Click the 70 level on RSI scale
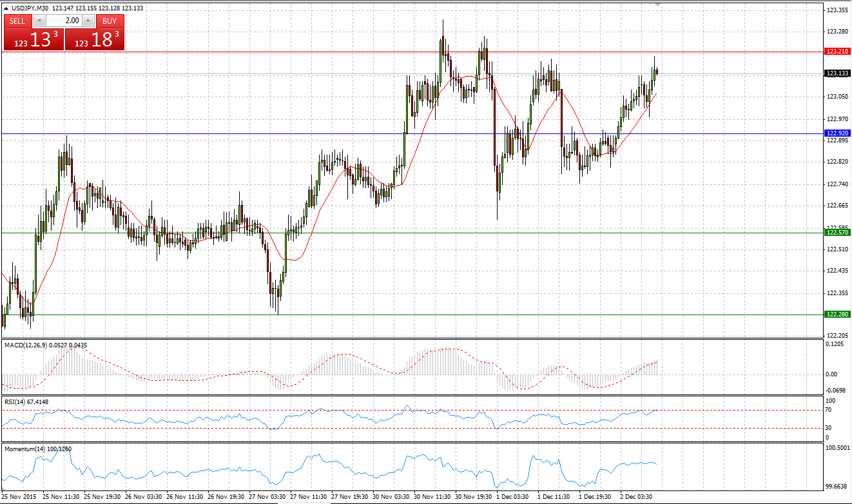The height and width of the screenshot is (504, 852). (830, 410)
